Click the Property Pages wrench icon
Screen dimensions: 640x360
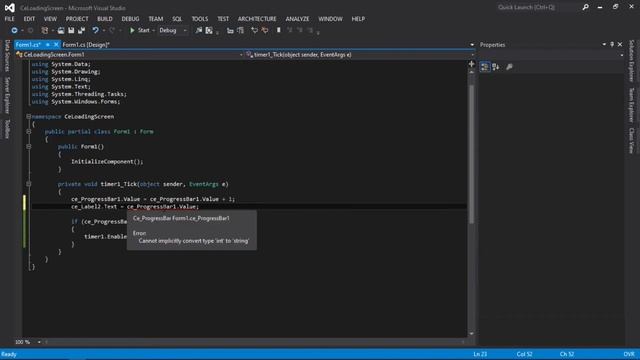coord(509,67)
